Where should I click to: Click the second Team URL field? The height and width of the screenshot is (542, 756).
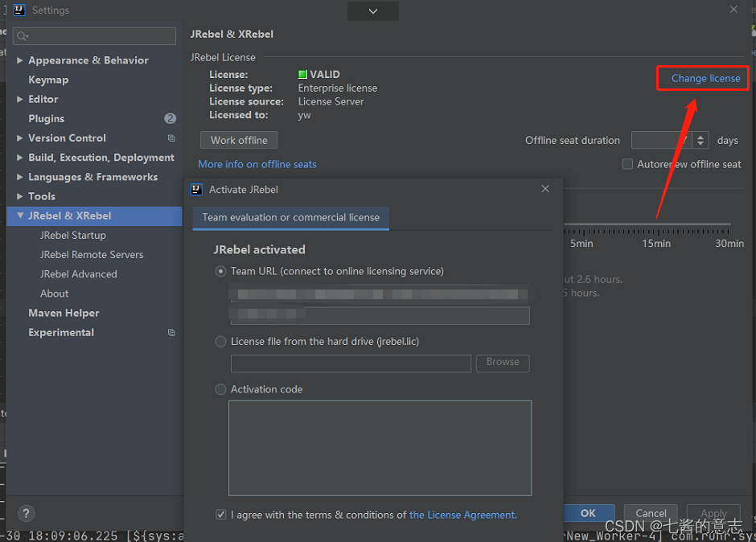click(380, 315)
